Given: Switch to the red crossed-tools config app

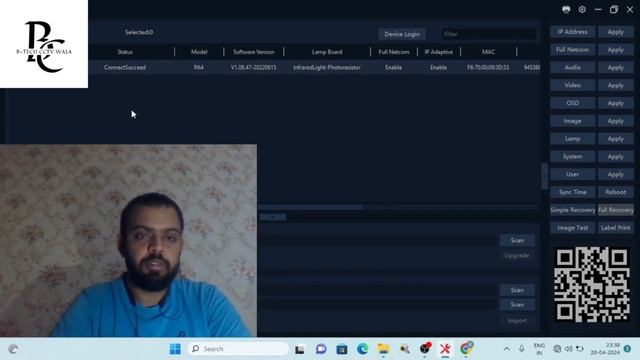Looking at the screenshot, I should coord(445,349).
